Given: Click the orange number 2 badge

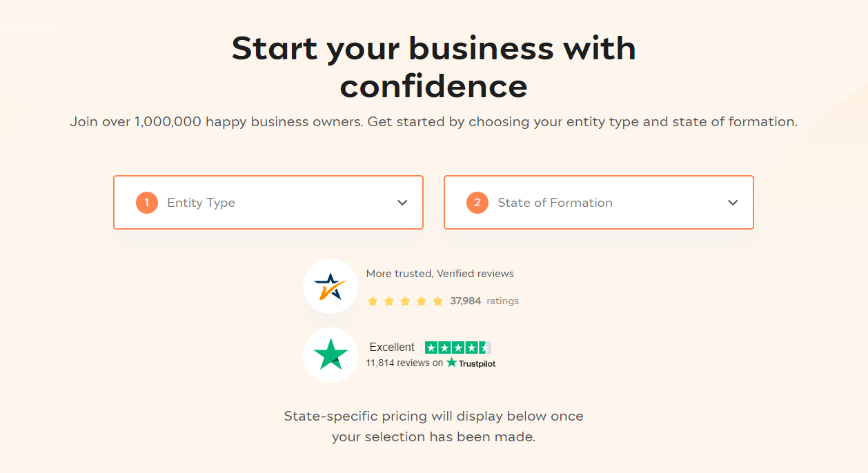Looking at the screenshot, I should pos(477,203).
